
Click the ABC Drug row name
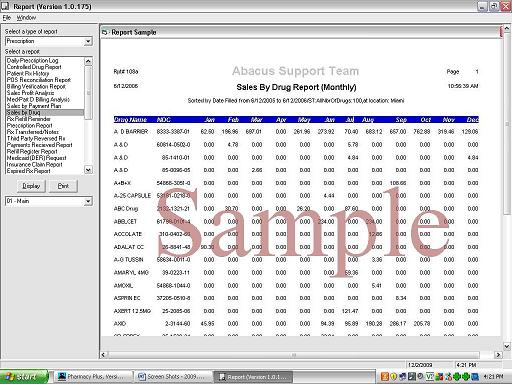(x=126, y=209)
